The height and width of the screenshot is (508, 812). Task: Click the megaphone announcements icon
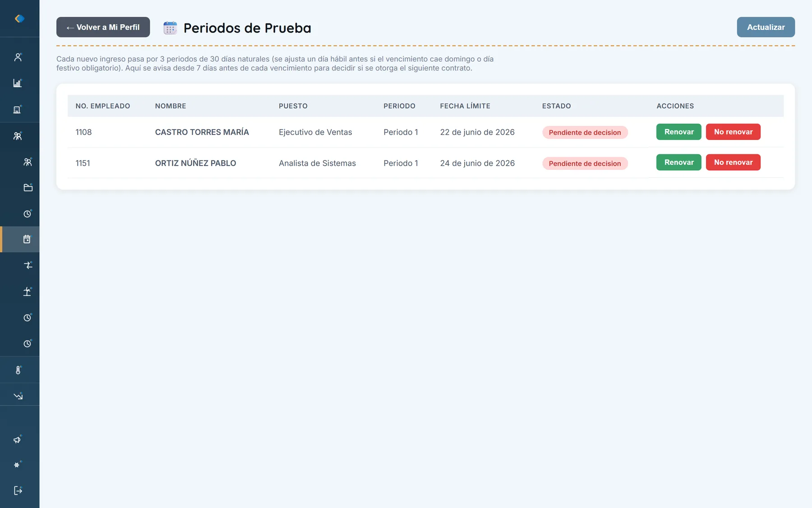[18, 439]
